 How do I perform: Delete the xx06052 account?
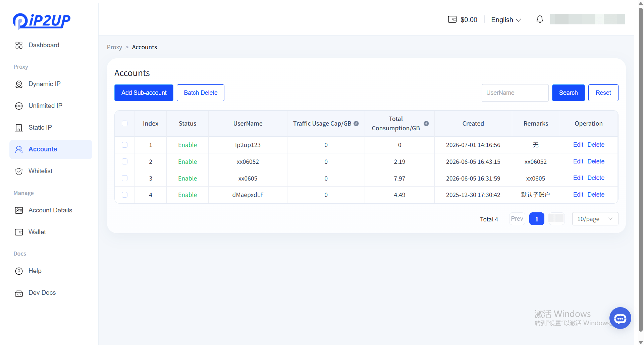[x=596, y=161]
